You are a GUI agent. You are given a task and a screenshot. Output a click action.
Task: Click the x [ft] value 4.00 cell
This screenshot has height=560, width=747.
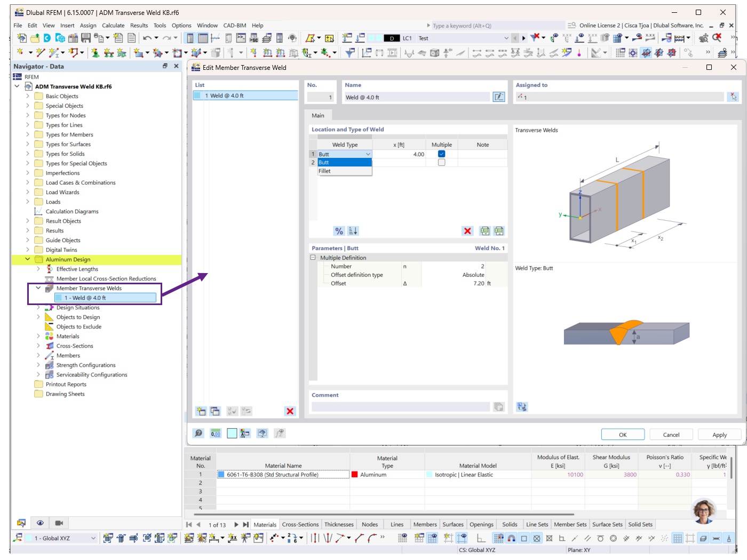399,154
